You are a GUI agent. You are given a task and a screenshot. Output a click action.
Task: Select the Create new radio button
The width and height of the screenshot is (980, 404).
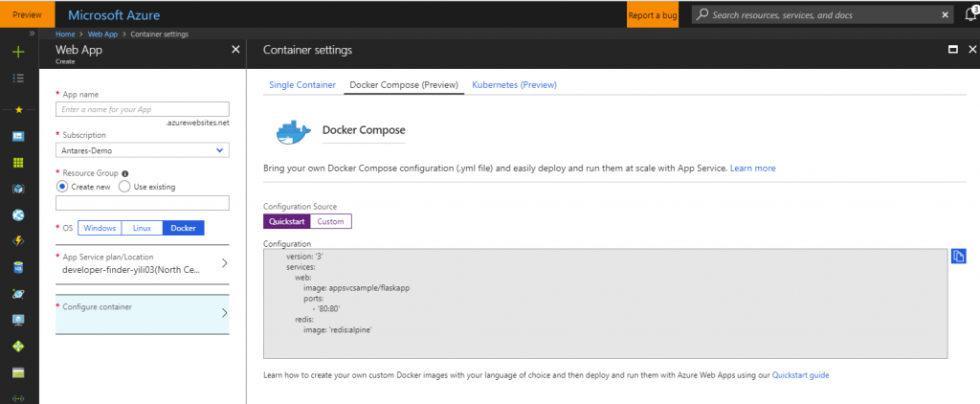[63, 187]
